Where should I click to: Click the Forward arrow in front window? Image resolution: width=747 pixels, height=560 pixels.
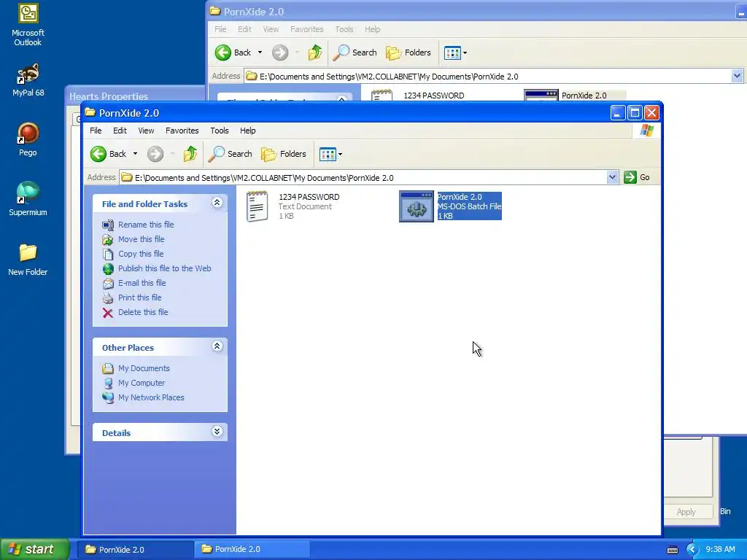[x=155, y=154]
